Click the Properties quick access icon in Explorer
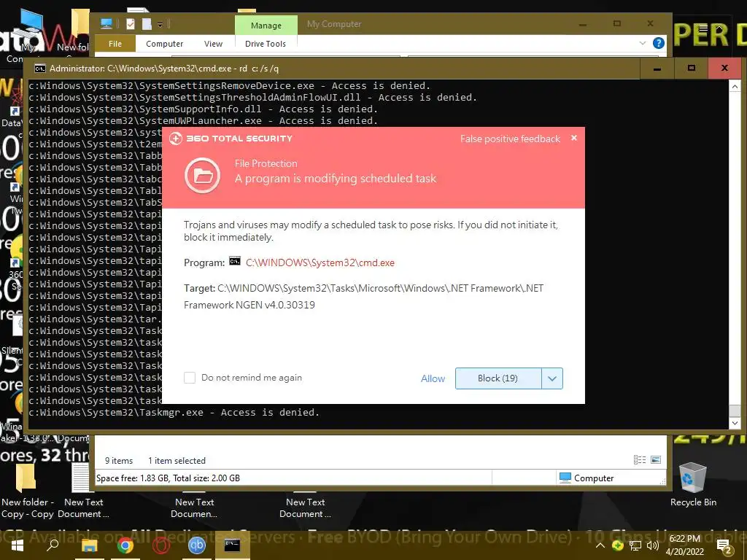The width and height of the screenshot is (747, 560). click(x=131, y=24)
